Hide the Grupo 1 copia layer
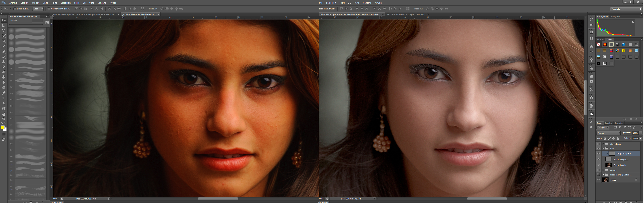 599,165
